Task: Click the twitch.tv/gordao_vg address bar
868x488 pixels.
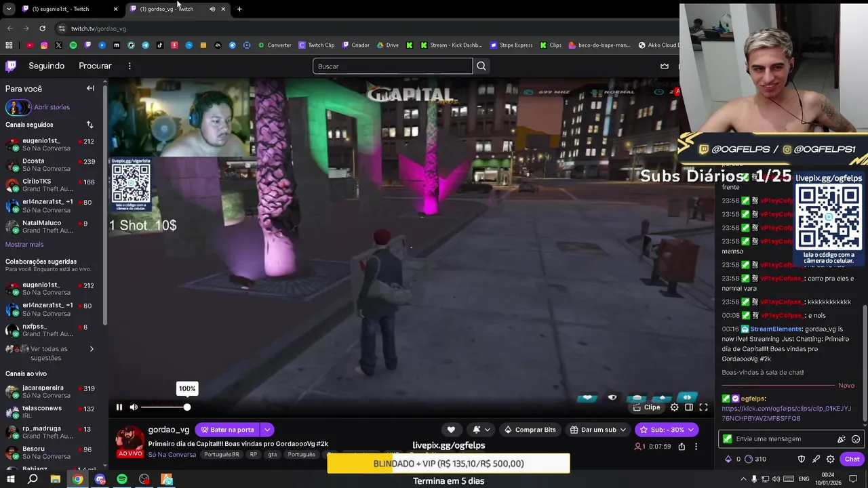Action: click(x=98, y=28)
